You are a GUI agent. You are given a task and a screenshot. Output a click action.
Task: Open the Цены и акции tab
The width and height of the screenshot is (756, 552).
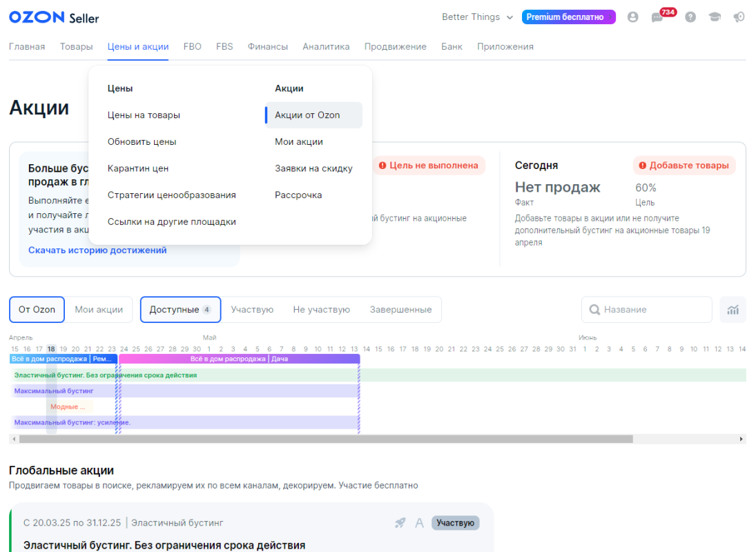[138, 47]
